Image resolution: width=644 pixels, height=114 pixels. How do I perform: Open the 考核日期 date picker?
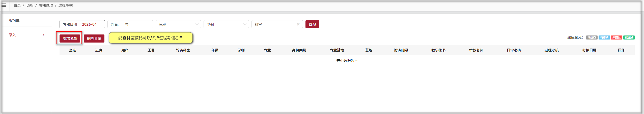(x=82, y=24)
